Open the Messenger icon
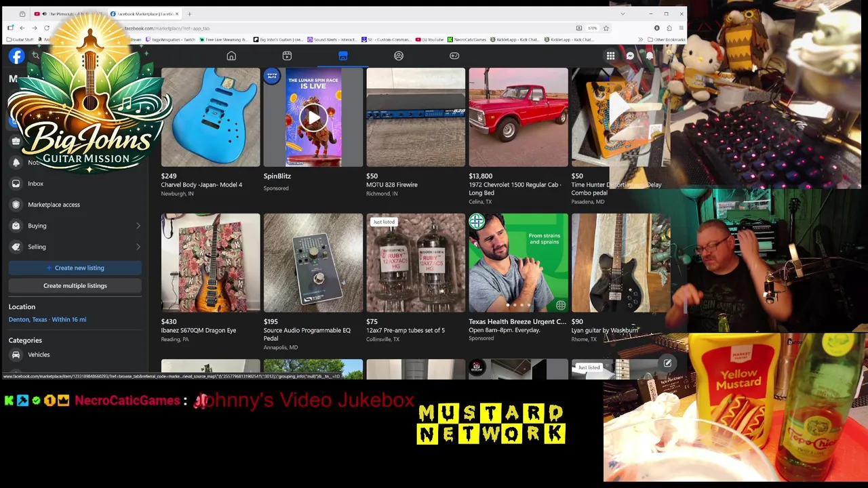 coord(630,56)
